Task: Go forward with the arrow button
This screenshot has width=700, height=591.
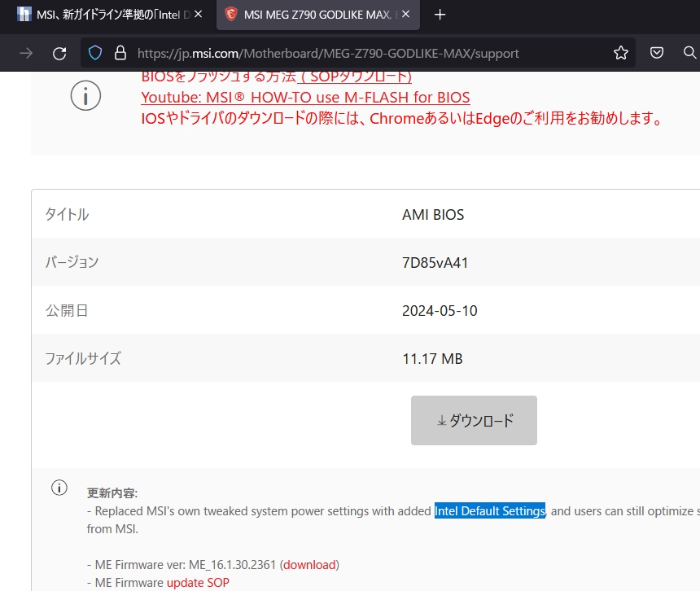Action: (x=26, y=53)
